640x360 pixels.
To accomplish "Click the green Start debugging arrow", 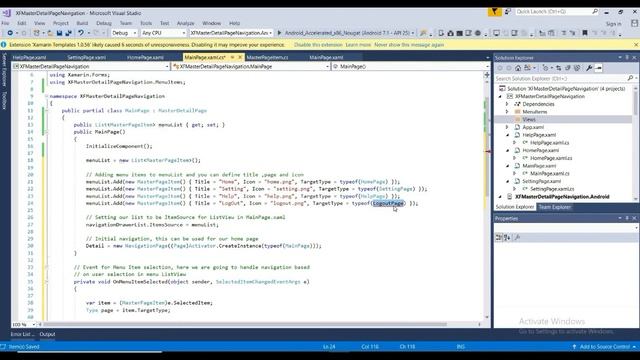I will (279, 33).
